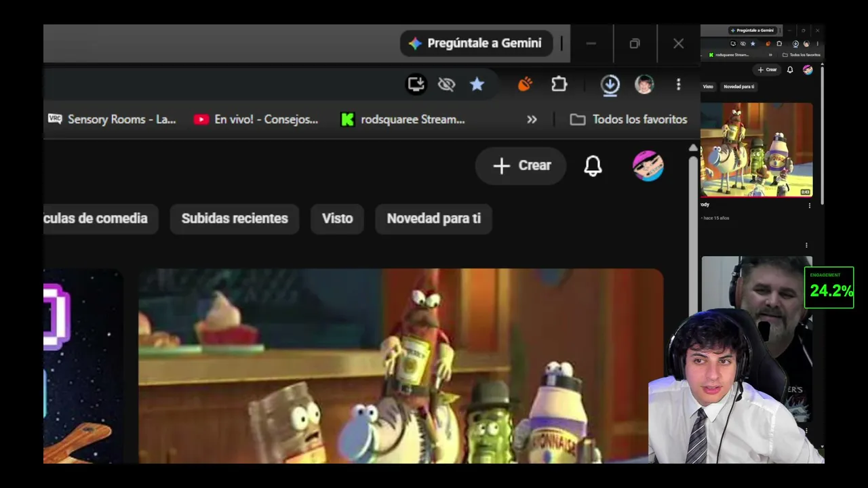
Task: Click the 'hace 15 años' text in small browser
Action: [x=716, y=218]
